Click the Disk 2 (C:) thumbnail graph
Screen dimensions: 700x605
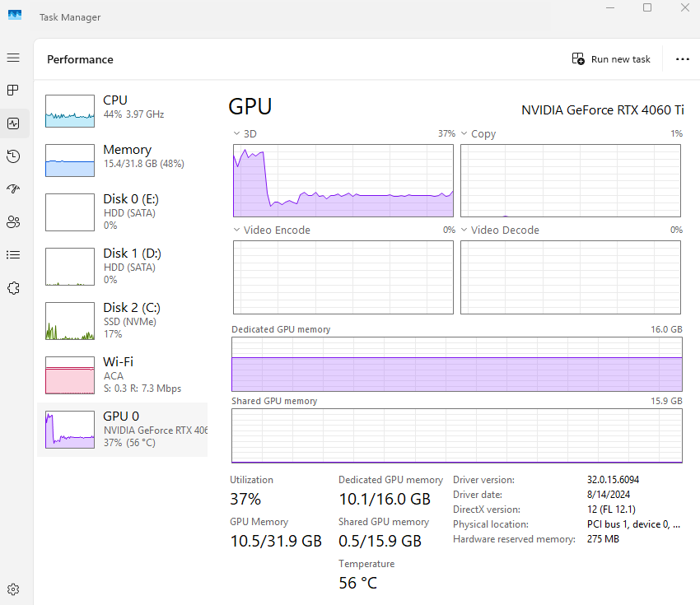click(70, 321)
